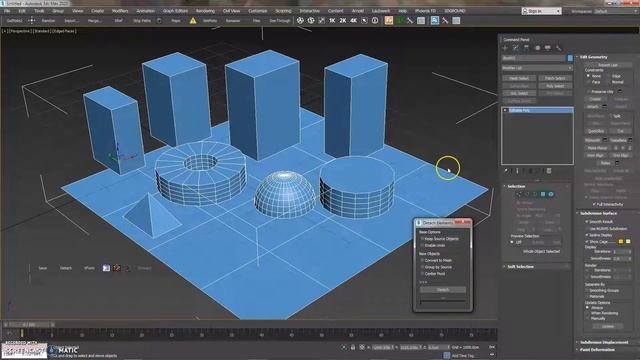This screenshot has width=640, height=360.
Task: Click the Patch Select button
Action: click(555, 78)
